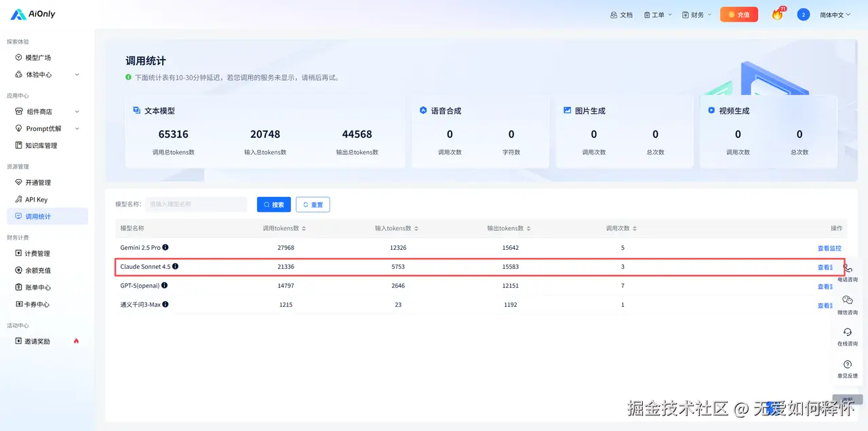Open 文档 in the top bar
This screenshot has width=868, height=431.
coord(621,14)
